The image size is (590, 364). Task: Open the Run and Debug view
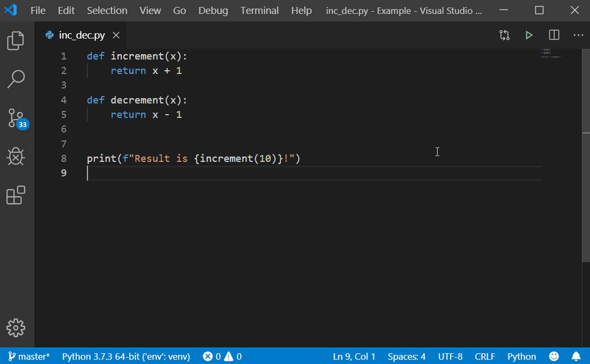pos(16,157)
